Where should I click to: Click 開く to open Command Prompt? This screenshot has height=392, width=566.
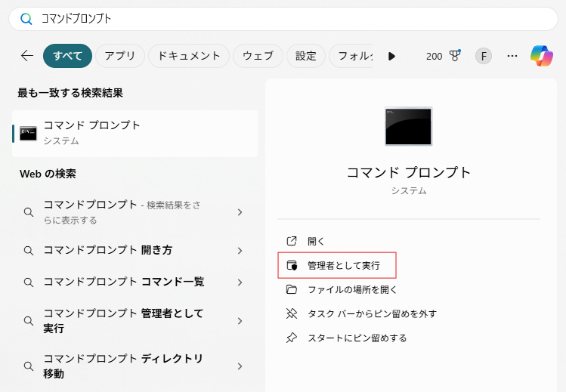[316, 242]
